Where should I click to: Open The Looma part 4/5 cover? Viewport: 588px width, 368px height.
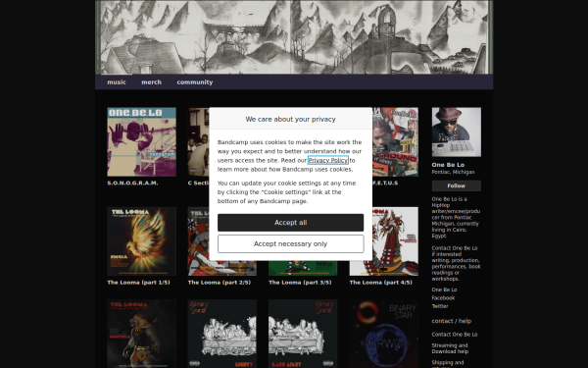tap(395, 241)
